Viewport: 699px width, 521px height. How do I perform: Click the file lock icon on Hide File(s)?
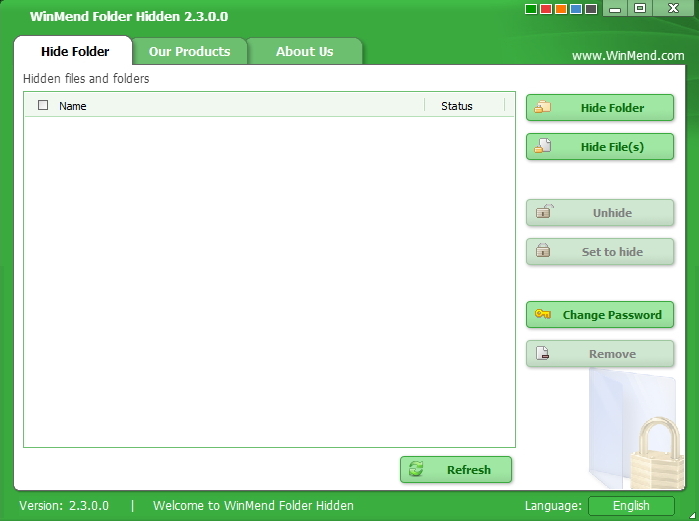(x=543, y=146)
